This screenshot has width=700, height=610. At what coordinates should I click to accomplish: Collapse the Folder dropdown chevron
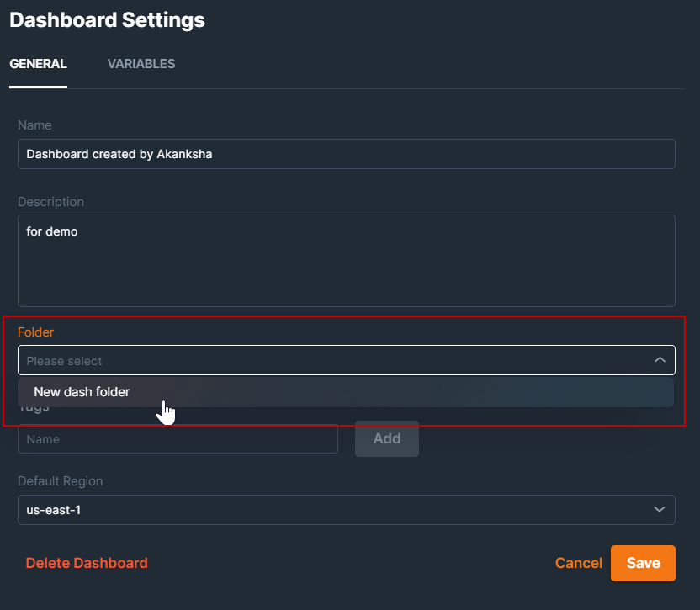(x=660, y=359)
